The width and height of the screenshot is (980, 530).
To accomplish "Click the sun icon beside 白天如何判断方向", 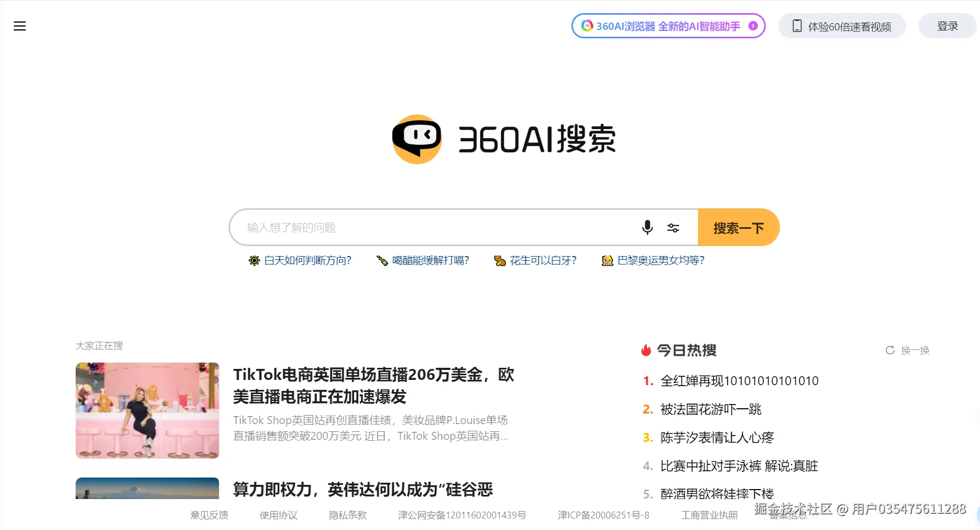I will click(254, 260).
